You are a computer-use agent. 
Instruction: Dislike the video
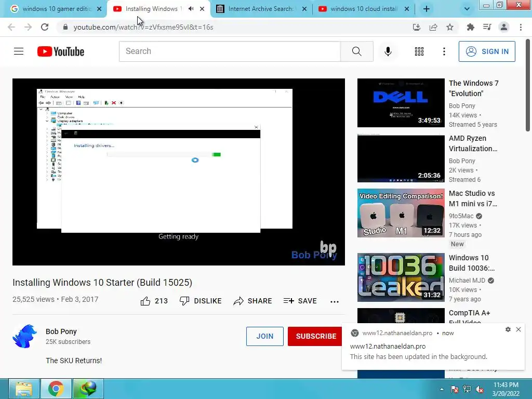pos(201,301)
